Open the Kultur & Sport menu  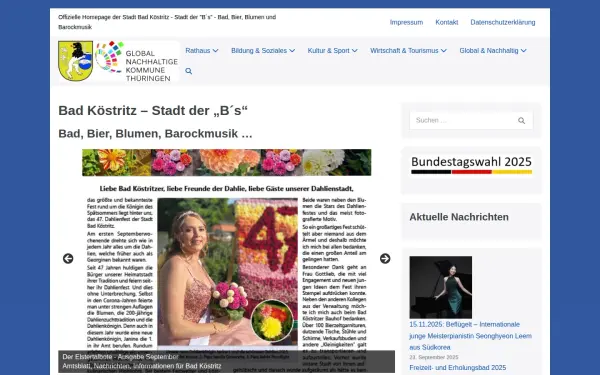[329, 51]
